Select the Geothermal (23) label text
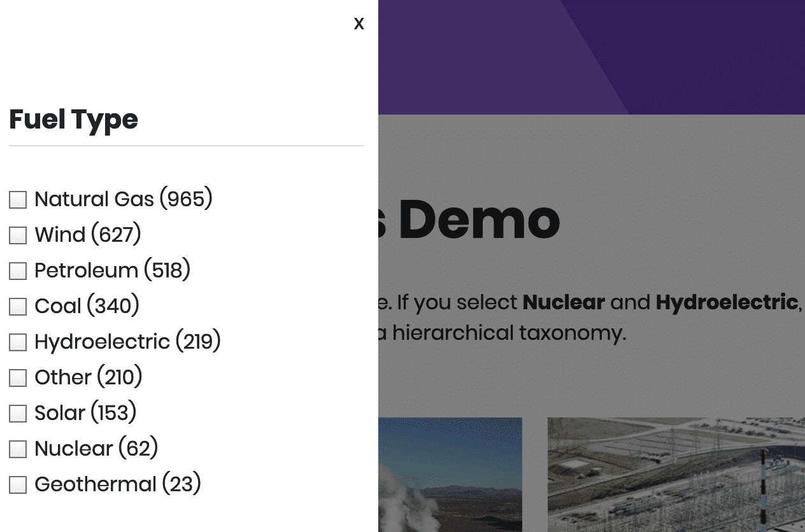The image size is (805, 532). point(118,484)
